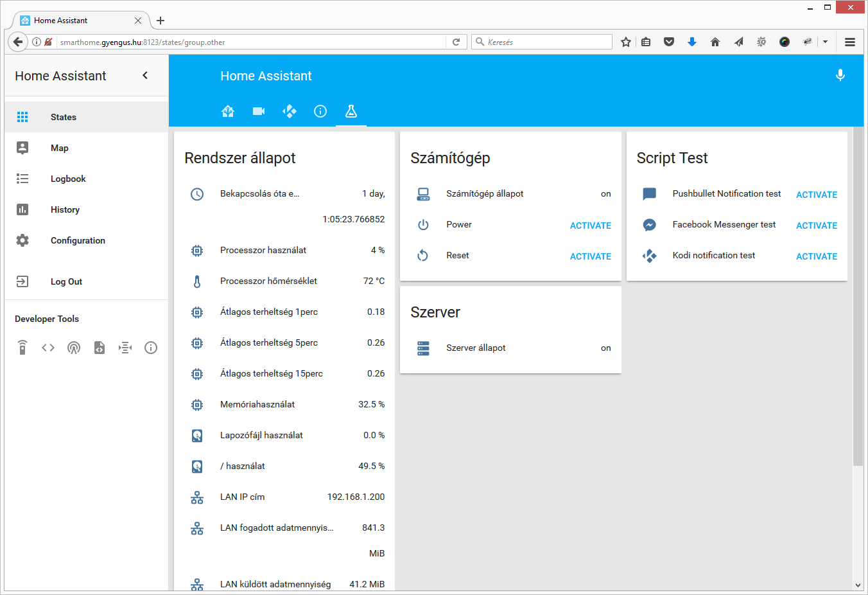The height and width of the screenshot is (595, 868).
Task: Go to Logbook in the sidebar
Action: coord(68,179)
